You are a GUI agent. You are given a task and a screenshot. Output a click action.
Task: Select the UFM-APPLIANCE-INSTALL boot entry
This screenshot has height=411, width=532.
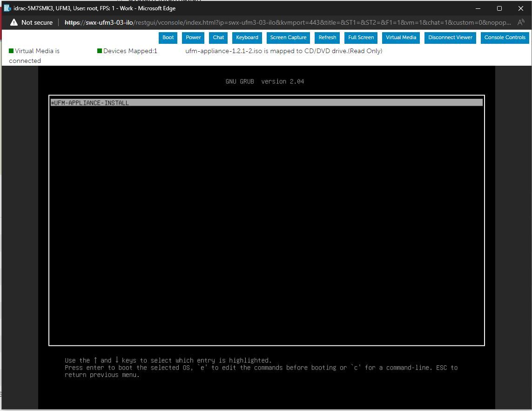pos(91,103)
